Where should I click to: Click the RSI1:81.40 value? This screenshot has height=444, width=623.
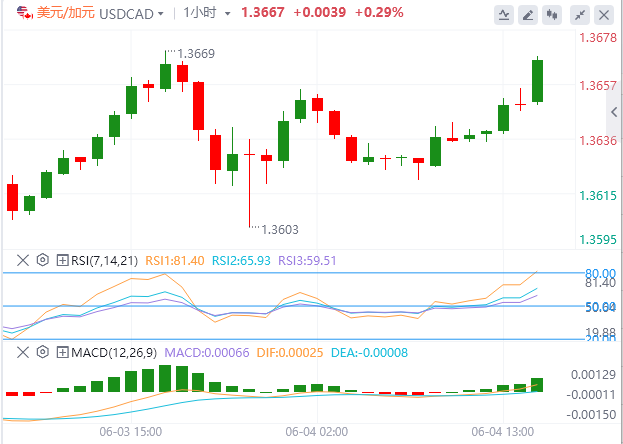[175, 261]
